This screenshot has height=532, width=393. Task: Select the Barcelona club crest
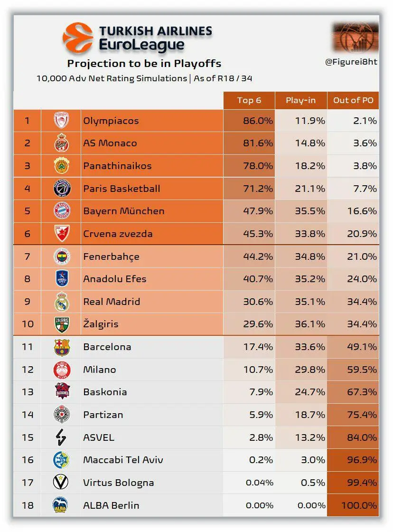[x=61, y=347]
